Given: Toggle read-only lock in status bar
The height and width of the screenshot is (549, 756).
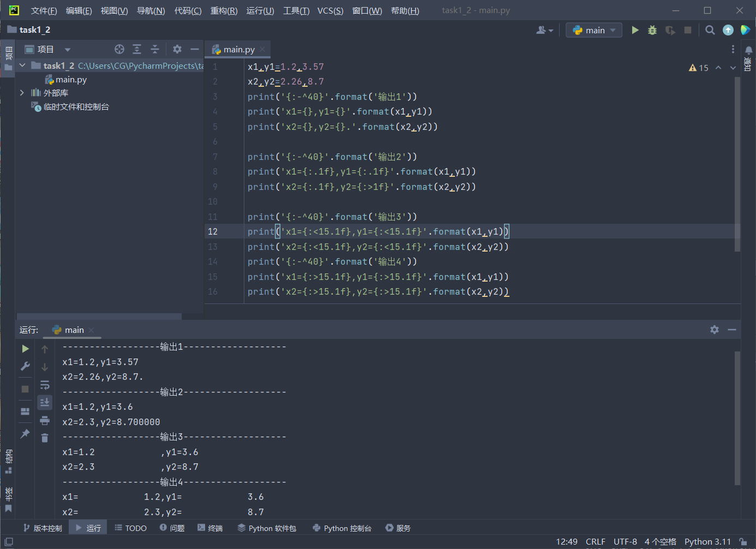Looking at the screenshot, I should click(x=743, y=542).
